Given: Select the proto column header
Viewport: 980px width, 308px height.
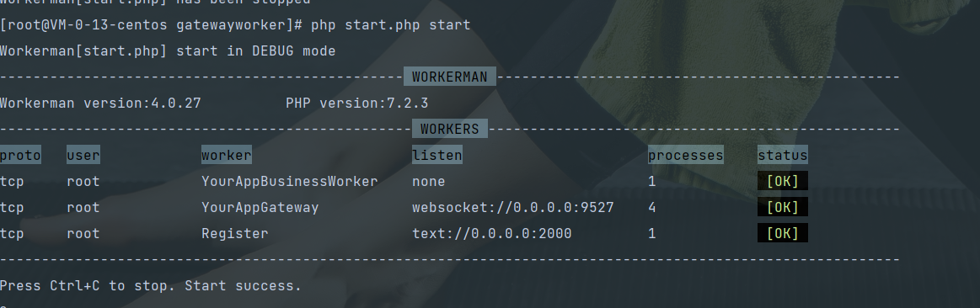Looking at the screenshot, I should pyautogui.click(x=20, y=155).
